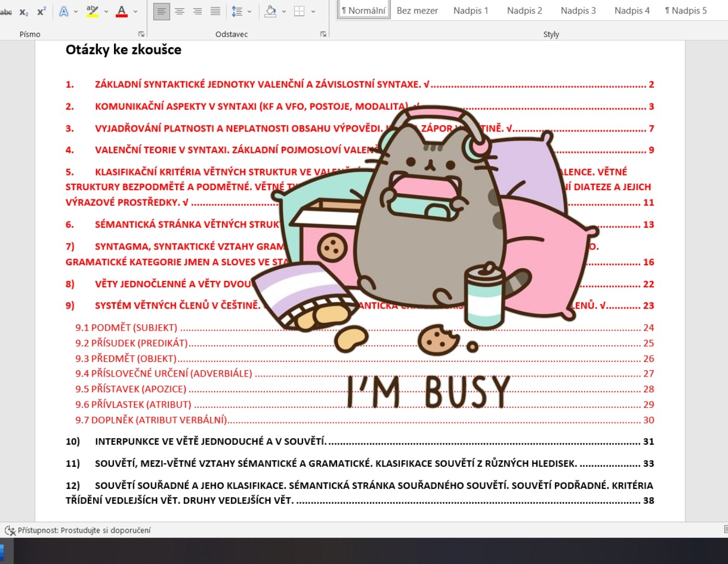Viewport: 728px width, 564px height.
Task: Click the line and paragraph spacing icon
Action: pyautogui.click(x=237, y=11)
